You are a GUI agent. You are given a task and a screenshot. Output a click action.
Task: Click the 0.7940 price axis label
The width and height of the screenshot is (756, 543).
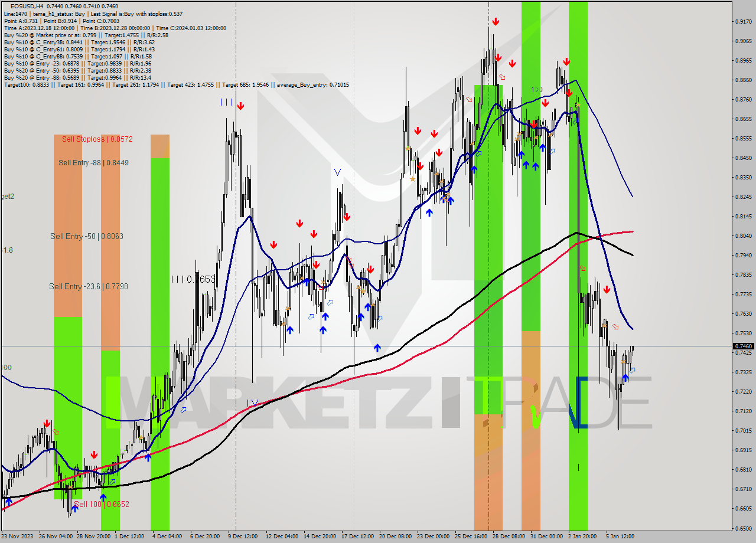pos(743,256)
